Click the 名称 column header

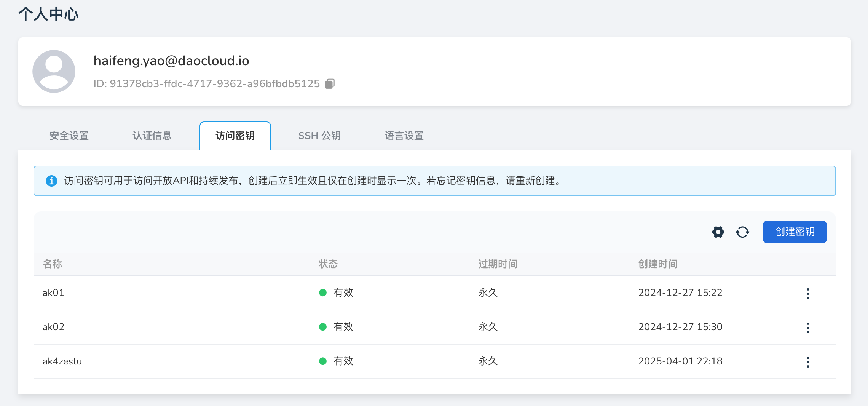point(53,264)
